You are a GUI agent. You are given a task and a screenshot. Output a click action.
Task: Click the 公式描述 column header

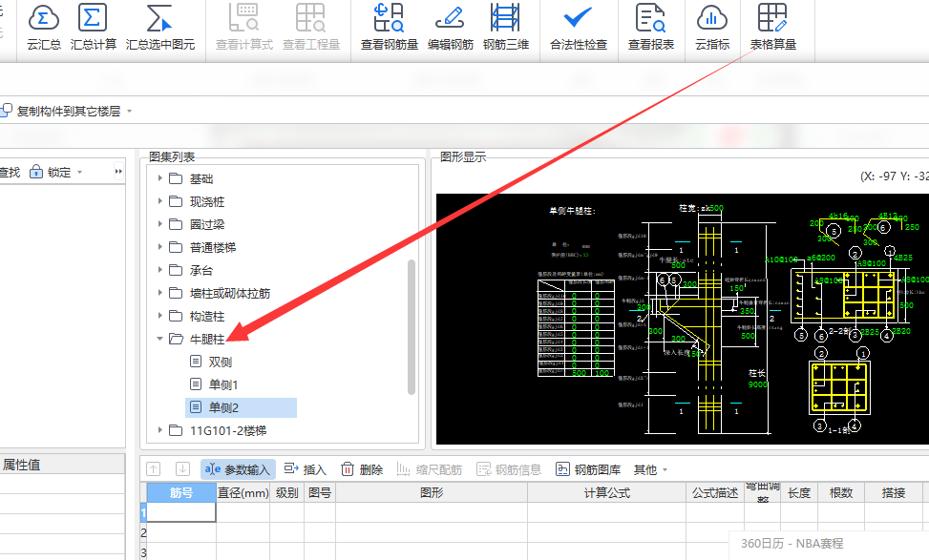click(x=715, y=492)
